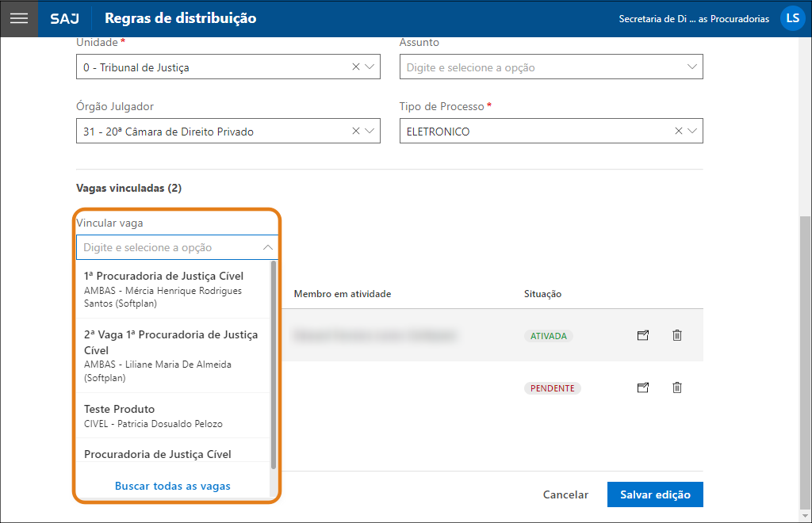The width and height of the screenshot is (812, 523).
Task: Expand the Assunto dropdown
Action: click(692, 67)
